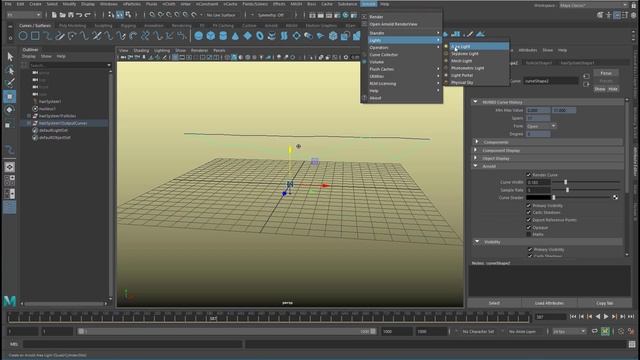Jump to end of playback range
This screenshot has width=640, height=360.
631,316
